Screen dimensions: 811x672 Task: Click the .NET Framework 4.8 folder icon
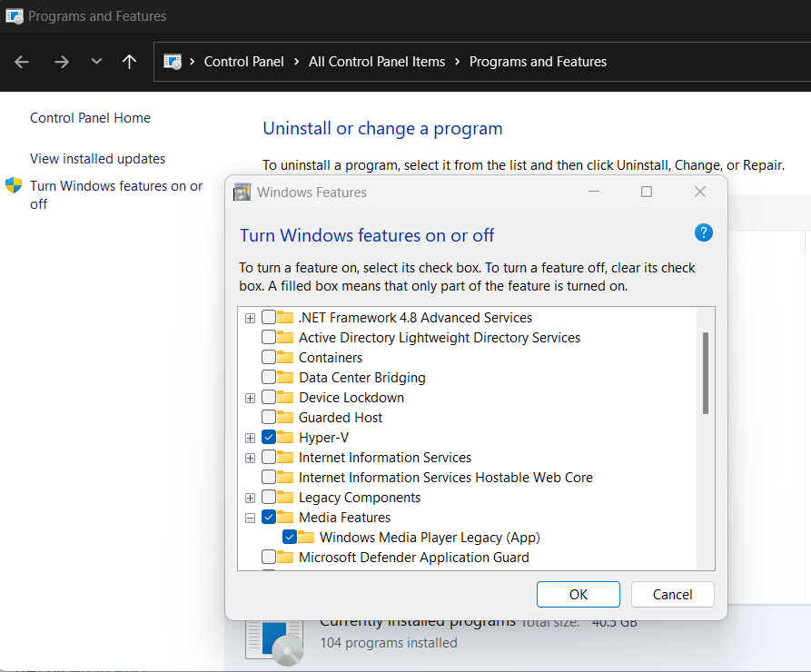(285, 317)
